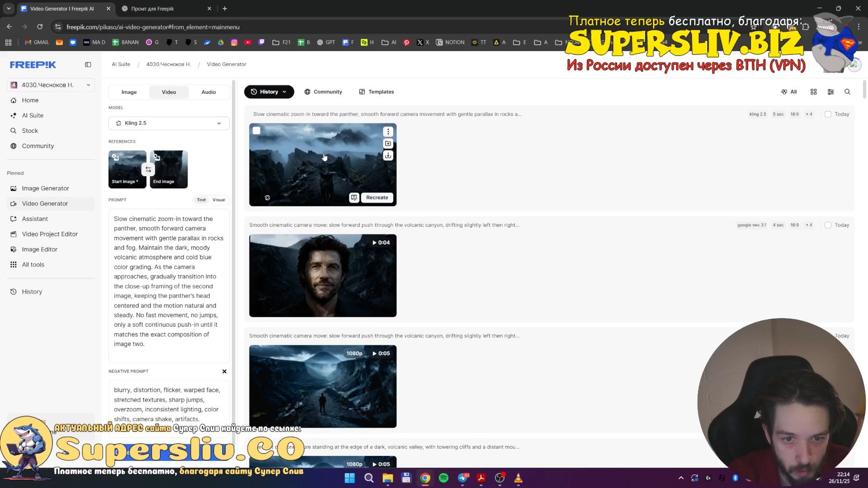
Task: Open taskbar search
Action: [369, 478]
